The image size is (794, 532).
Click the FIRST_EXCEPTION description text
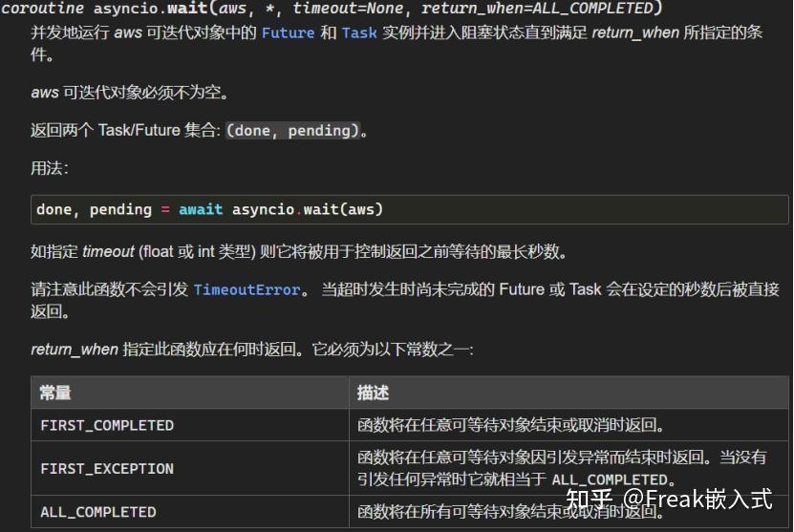[x=562, y=468]
